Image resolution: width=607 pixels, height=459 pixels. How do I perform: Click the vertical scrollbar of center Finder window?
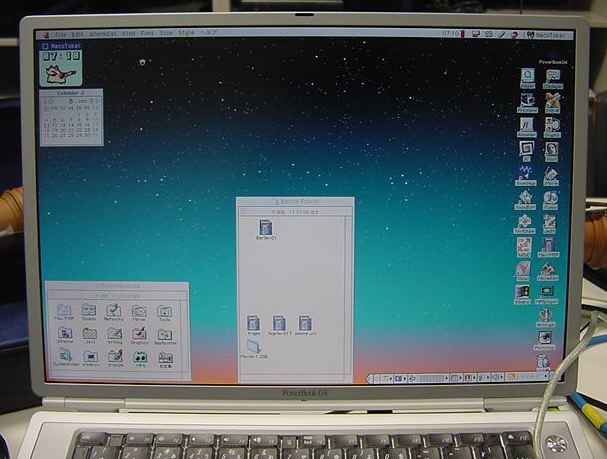348,294
